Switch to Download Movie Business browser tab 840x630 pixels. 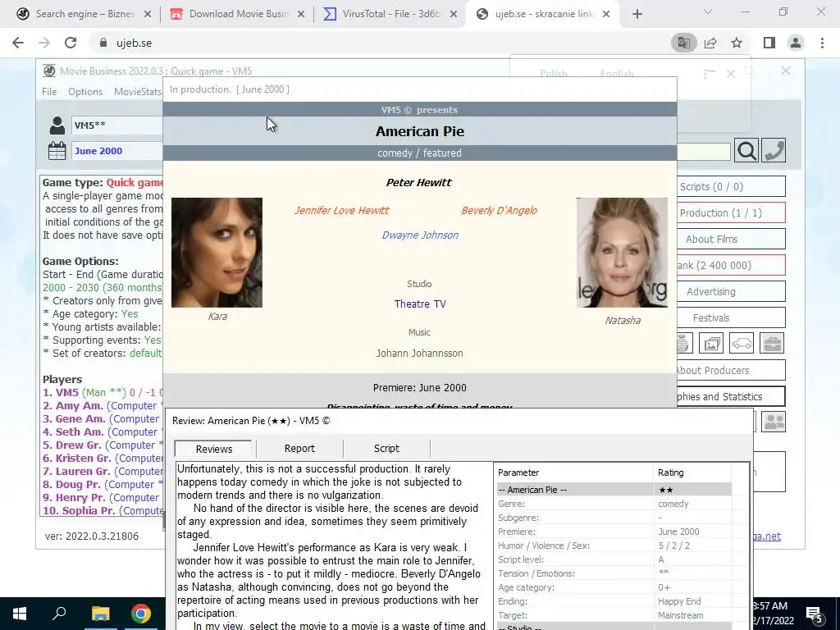point(237,14)
